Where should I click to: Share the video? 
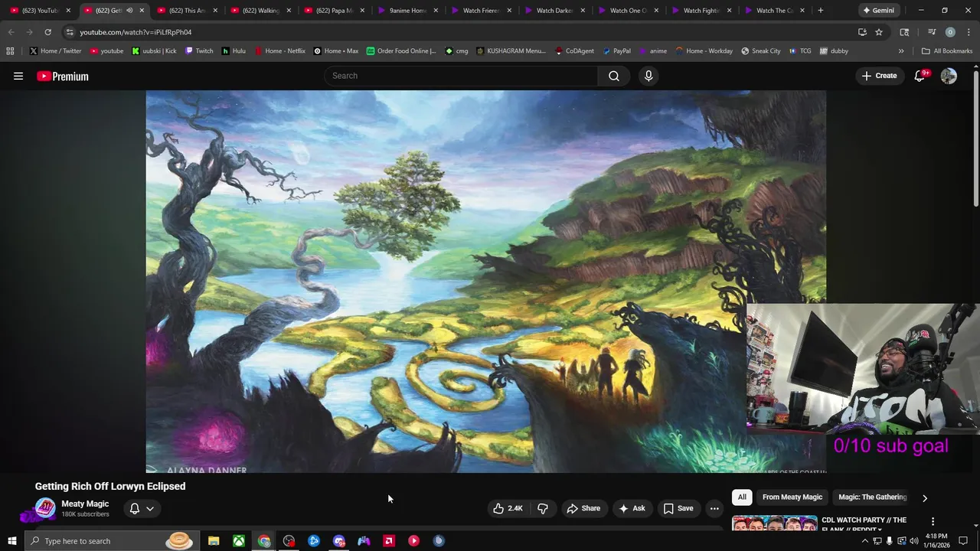[583, 508]
